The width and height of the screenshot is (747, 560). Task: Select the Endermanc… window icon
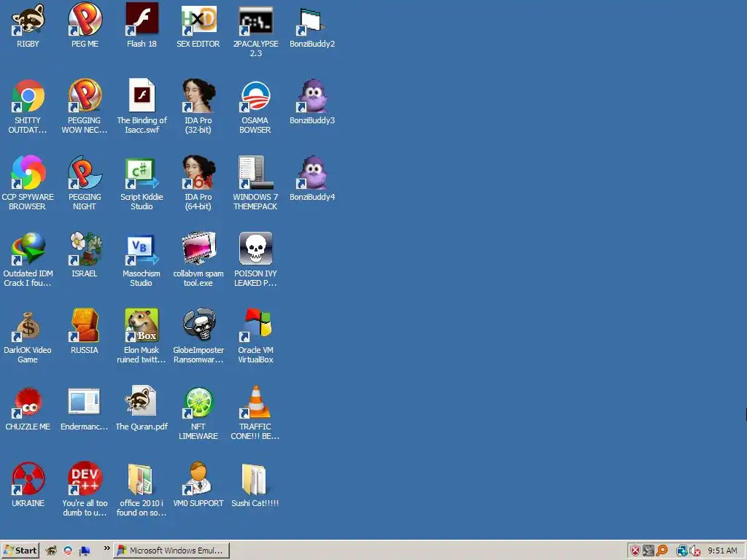(x=85, y=402)
